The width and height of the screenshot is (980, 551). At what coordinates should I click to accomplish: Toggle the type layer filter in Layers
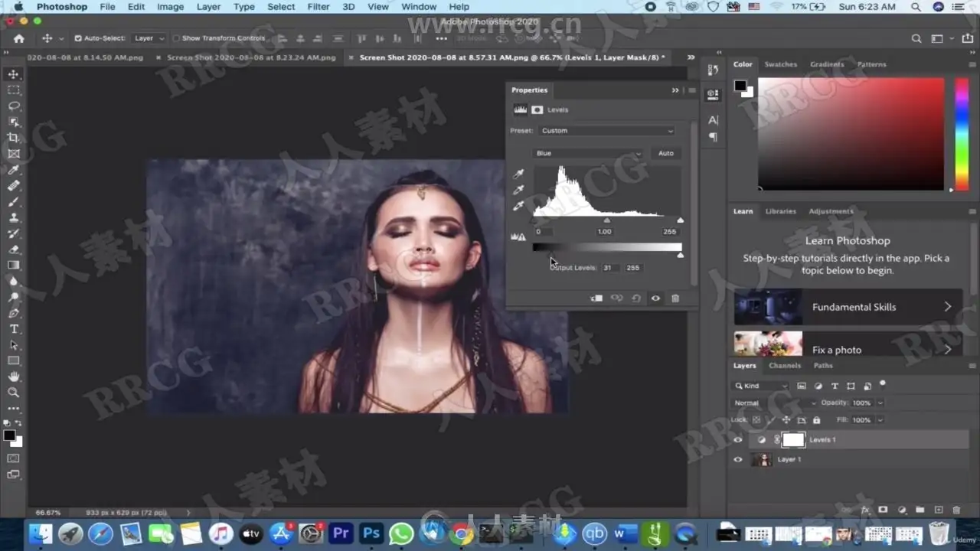[835, 386]
